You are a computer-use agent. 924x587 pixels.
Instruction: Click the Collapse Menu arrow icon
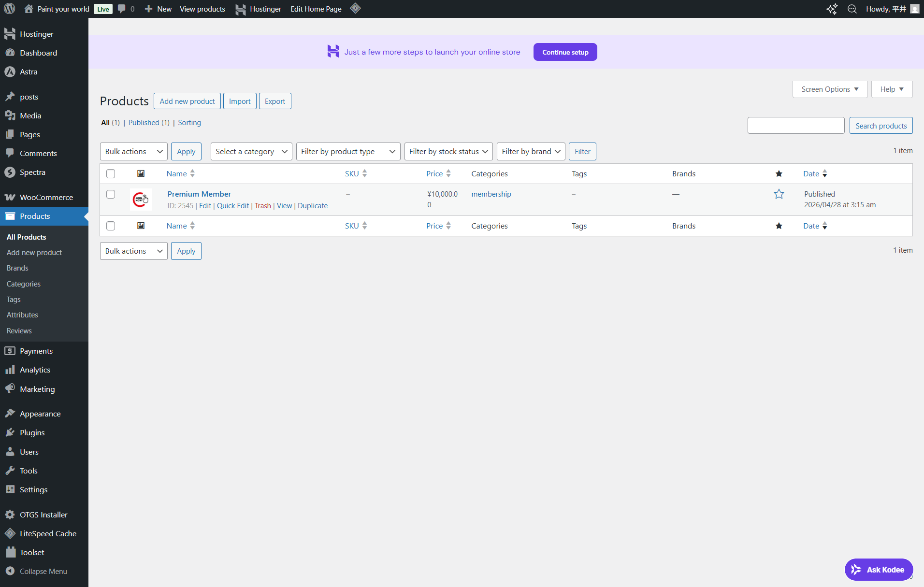10,571
